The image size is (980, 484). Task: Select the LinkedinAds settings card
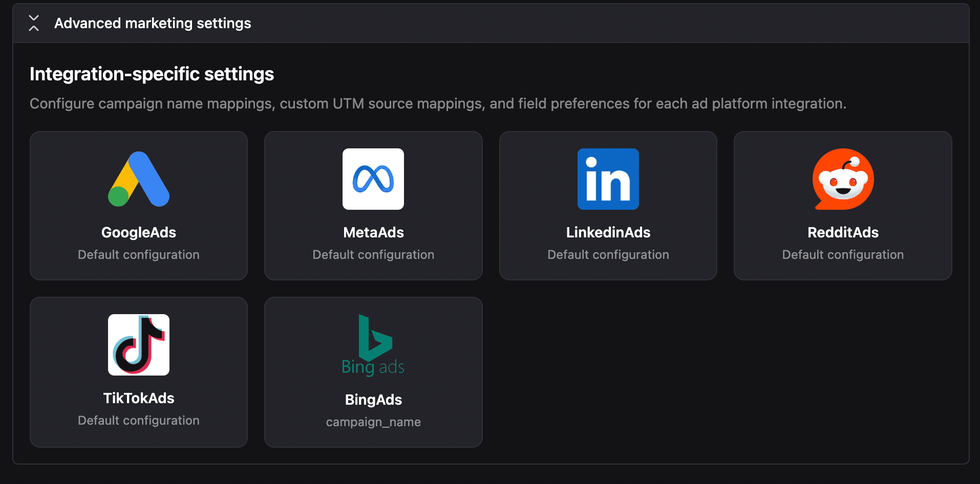click(x=608, y=206)
